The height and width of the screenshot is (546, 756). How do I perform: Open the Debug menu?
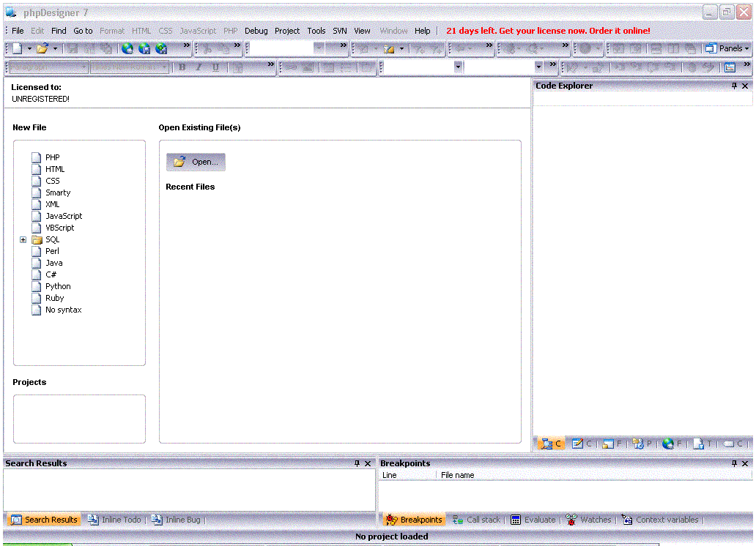[x=256, y=30]
